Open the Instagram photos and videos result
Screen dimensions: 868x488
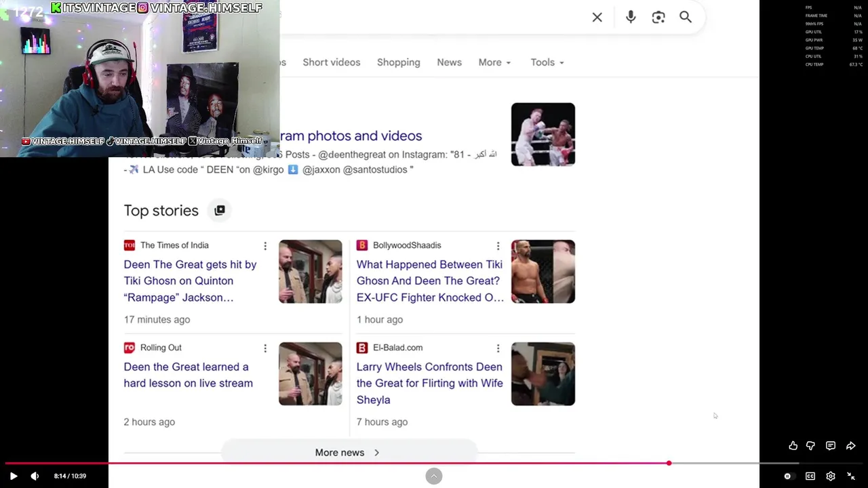coord(351,136)
